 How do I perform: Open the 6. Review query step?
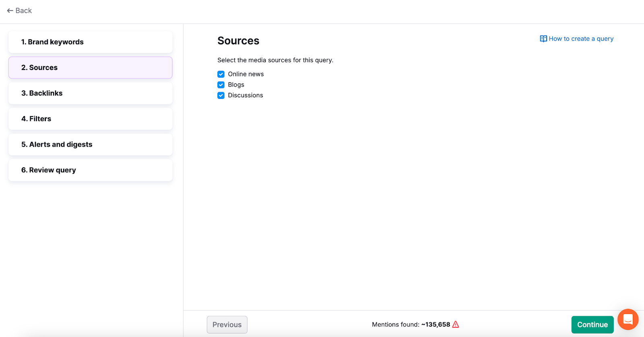tap(90, 170)
